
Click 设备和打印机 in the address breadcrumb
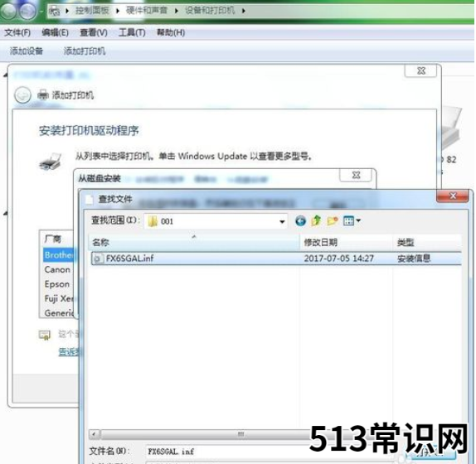coord(210,11)
